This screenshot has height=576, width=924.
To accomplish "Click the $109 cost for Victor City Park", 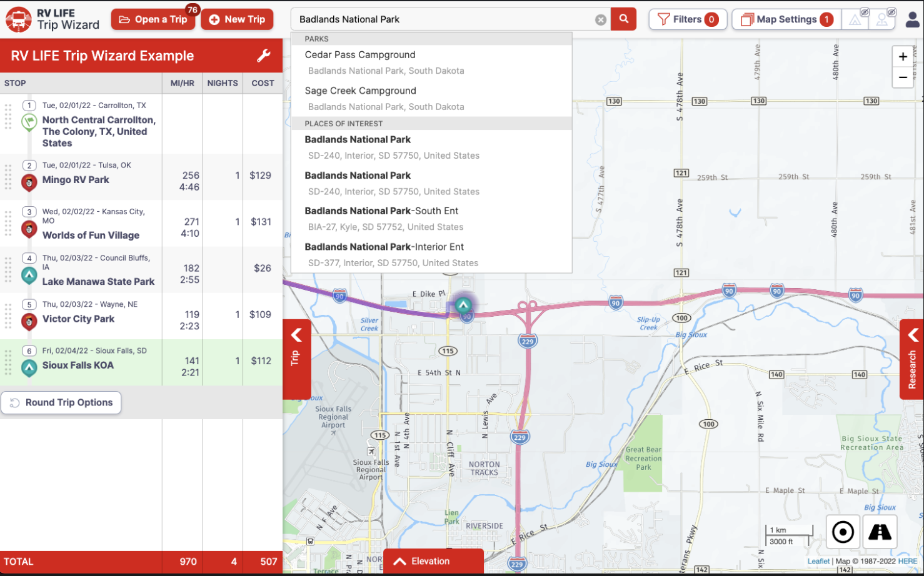I will [x=260, y=314].
